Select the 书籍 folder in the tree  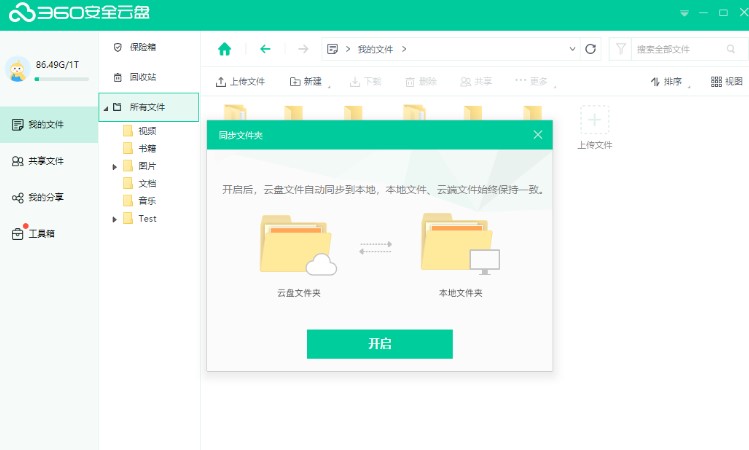(x=139, y=148)
